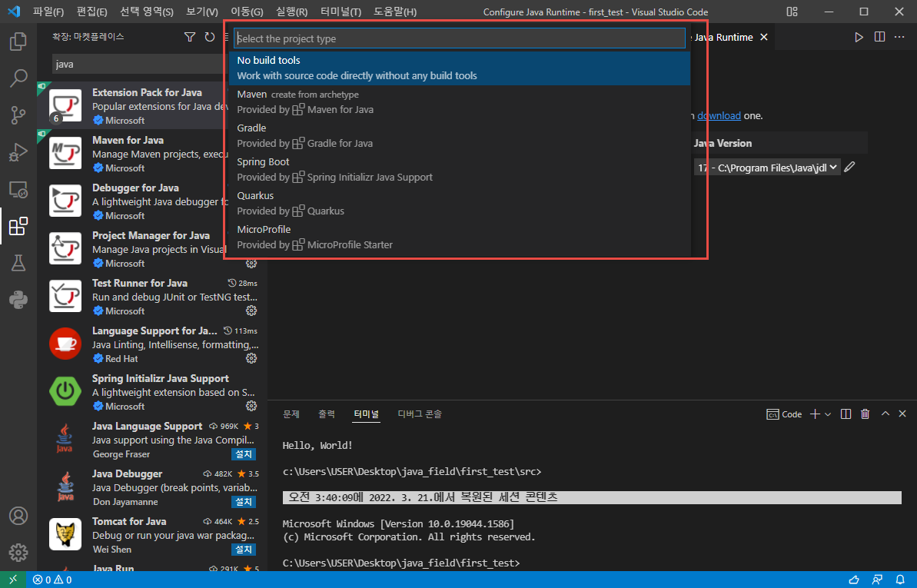Open the Testing flask icon

tap(18, 264)
